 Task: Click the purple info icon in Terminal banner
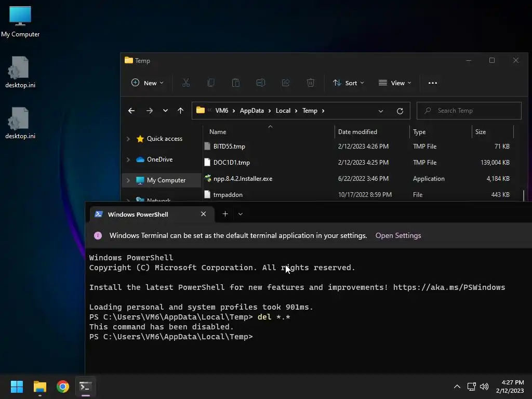tap(98, 235)
